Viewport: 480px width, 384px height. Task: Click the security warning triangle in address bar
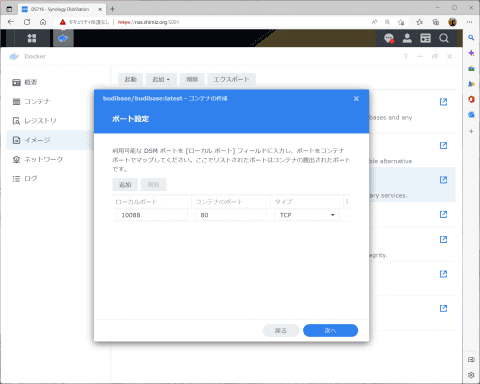pyautogui.click(x=63, y=22)
